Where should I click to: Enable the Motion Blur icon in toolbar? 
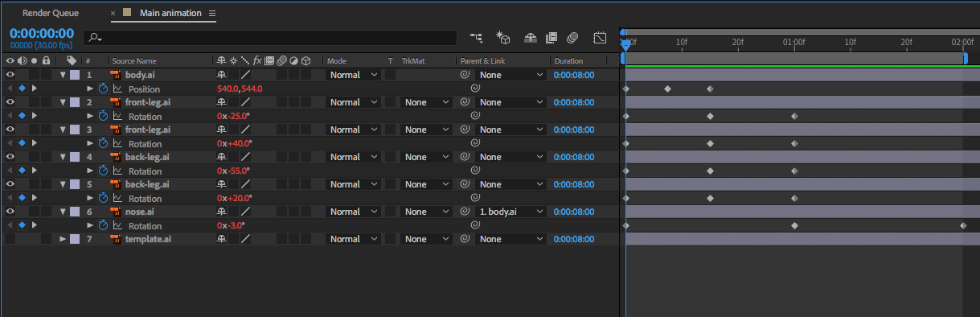point(572,37)
